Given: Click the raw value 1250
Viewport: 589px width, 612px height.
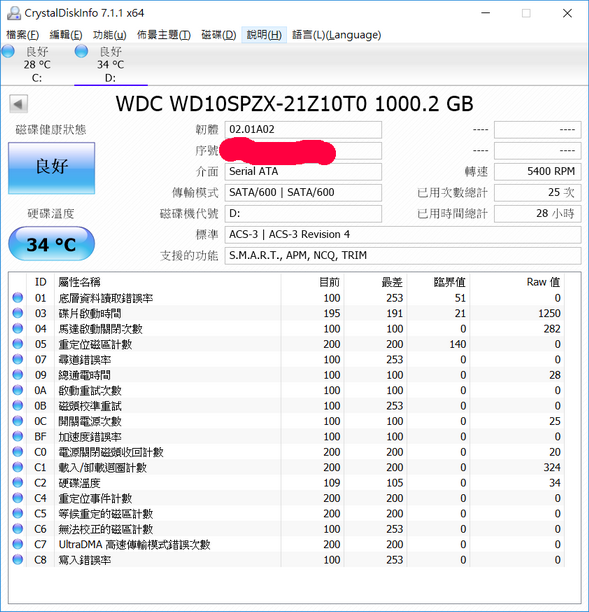Looking at the screenshot, I should [549, 313].
